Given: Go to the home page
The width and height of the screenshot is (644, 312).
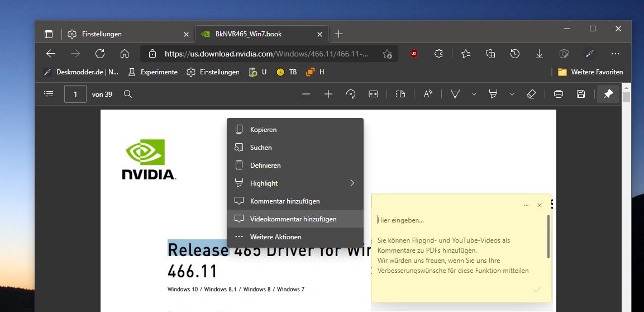Looking at the screenshot, I should 125,54.
